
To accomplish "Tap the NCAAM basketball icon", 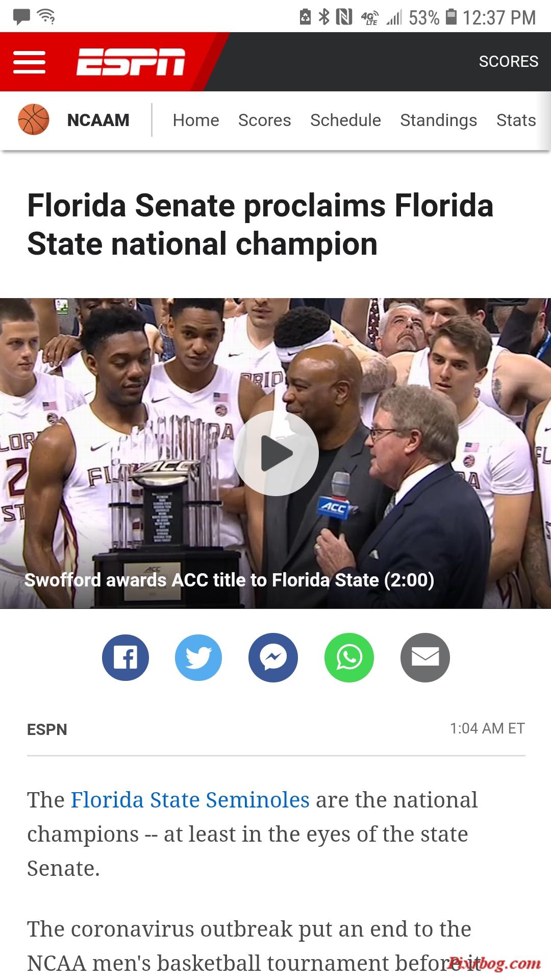I will (34, 119).
